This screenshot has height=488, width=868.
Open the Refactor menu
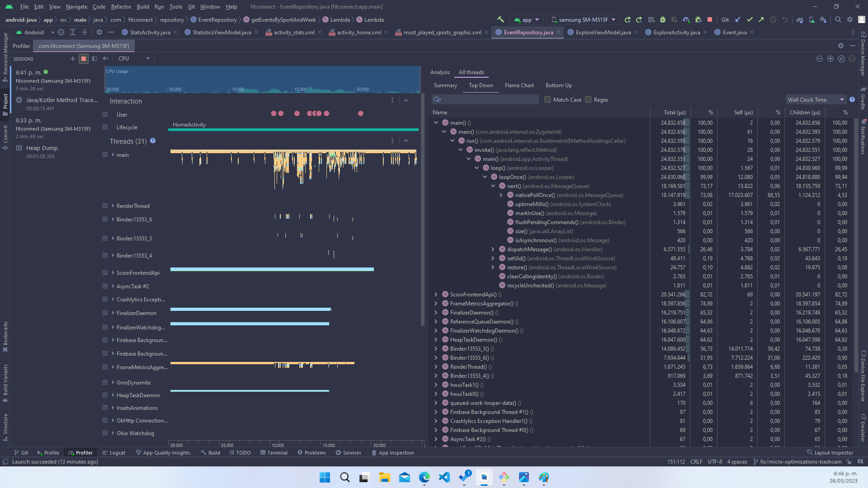coord(121,6)
